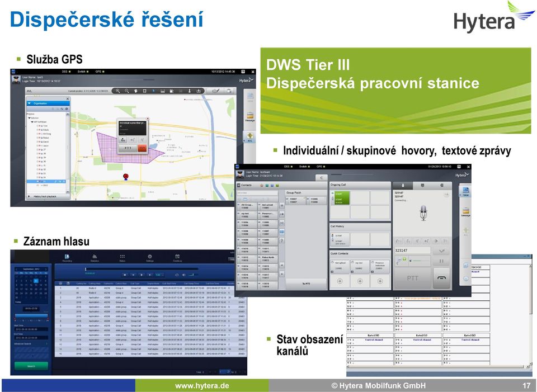This screenshot has width=537, height=392.
Task: Collapse the Solution tree node
Action: [x=30, y=118]
